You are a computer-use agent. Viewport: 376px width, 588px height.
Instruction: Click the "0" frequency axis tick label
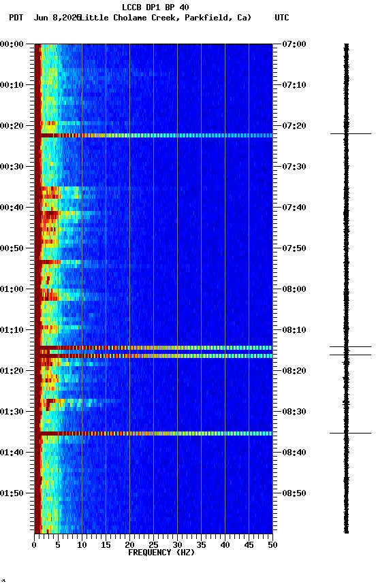35,545
